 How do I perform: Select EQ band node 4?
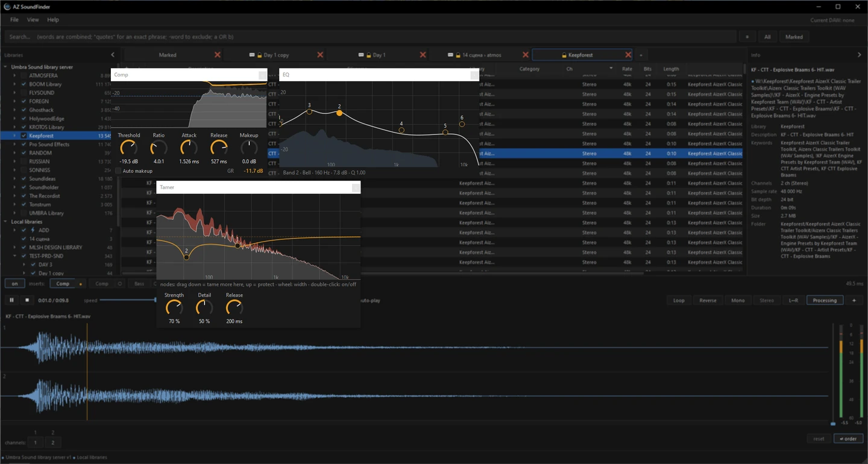(x=401, y=130)
